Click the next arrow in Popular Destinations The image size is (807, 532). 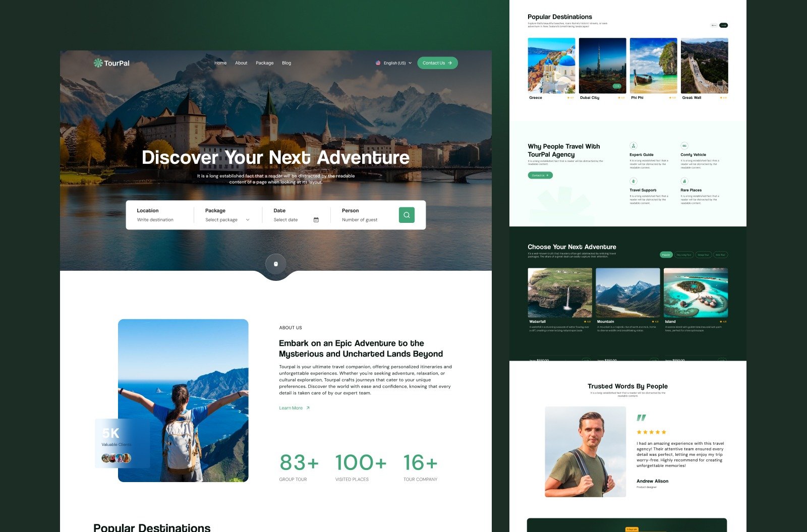click(723, 25)
